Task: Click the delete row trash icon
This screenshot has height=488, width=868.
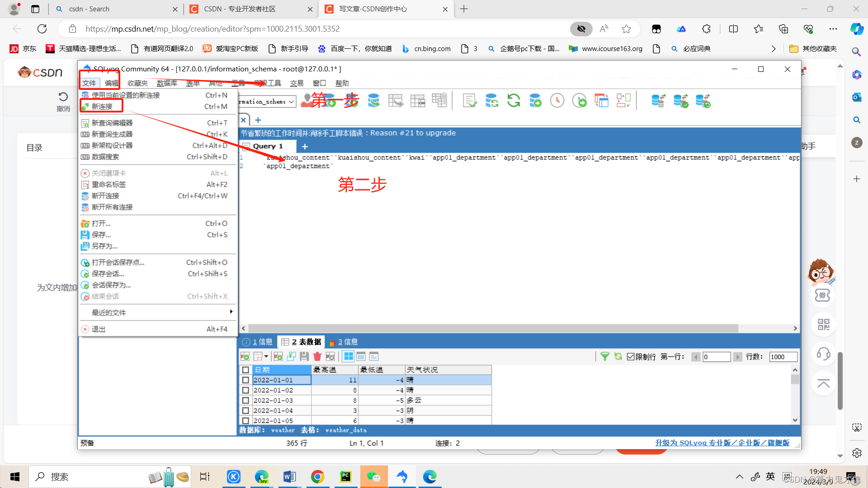Action: (317, 357)
